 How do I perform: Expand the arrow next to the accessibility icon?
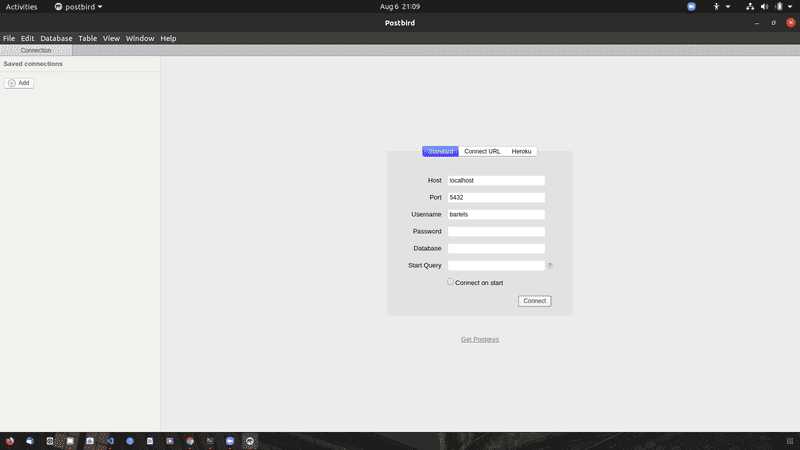[728, 7]
